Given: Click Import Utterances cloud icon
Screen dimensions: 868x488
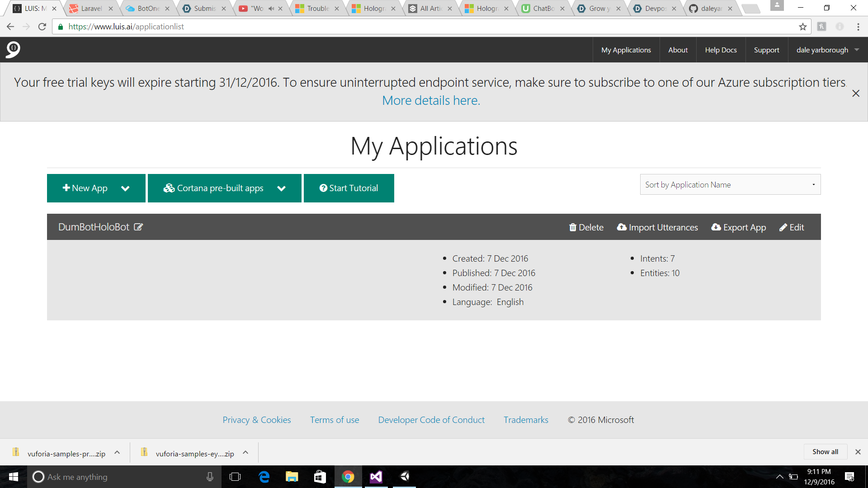Looking at the screenshot, I should [x=622, y=227].
